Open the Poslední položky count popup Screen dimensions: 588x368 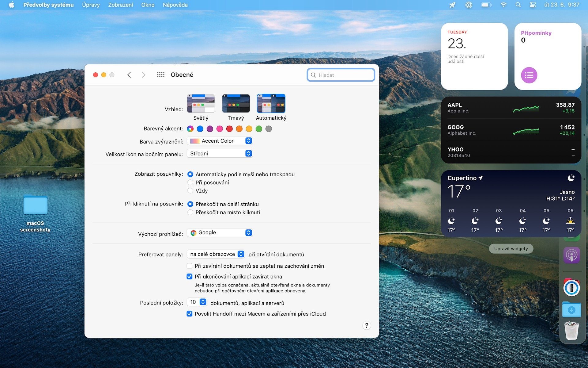click(197, 302)
